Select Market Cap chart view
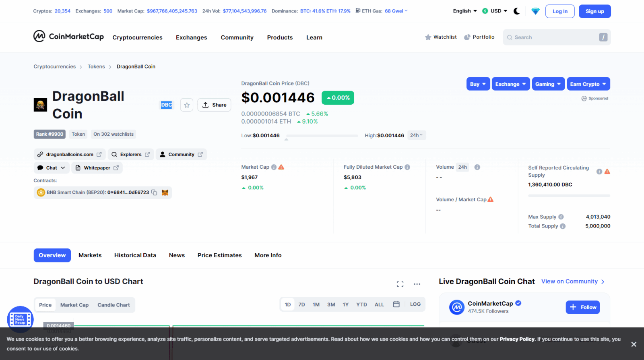 pyautogui.click(x=74, y=305)
